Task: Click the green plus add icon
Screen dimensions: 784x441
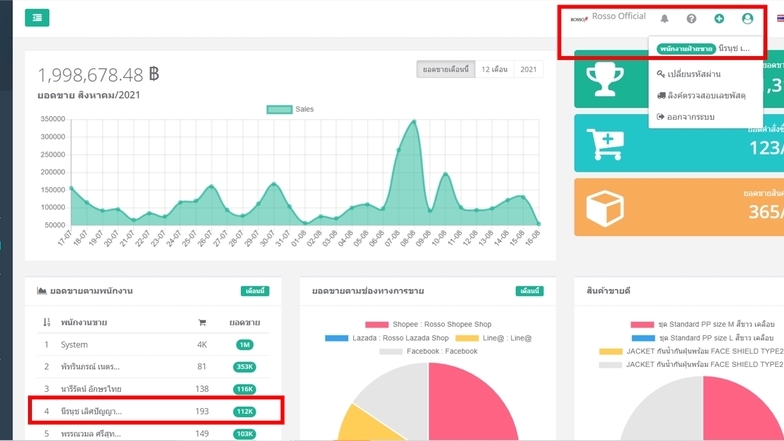Action: point(719,18)
